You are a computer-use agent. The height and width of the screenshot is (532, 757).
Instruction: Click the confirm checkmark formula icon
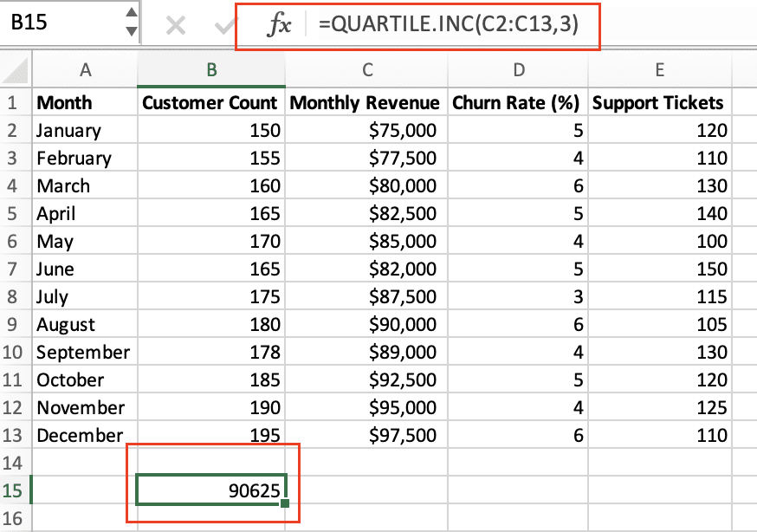coord(225,25)
